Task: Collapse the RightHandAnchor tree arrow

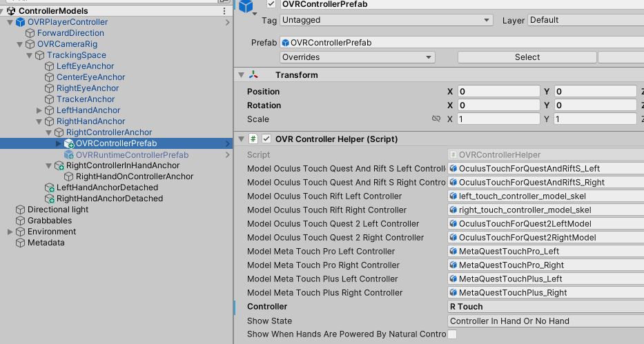Action: click(39, 122)
